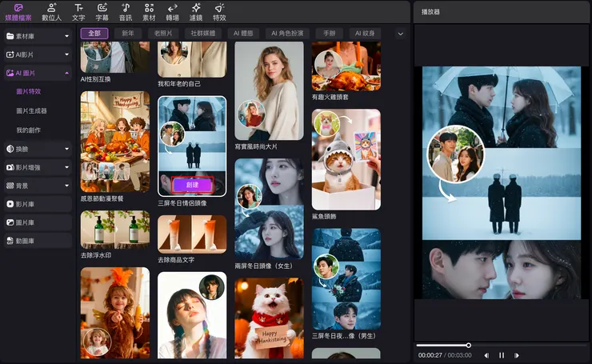Select the 我和年老的自己 template thumbnail
The image size is (592, 364).
pyautogui.click(x=192, y=59)
